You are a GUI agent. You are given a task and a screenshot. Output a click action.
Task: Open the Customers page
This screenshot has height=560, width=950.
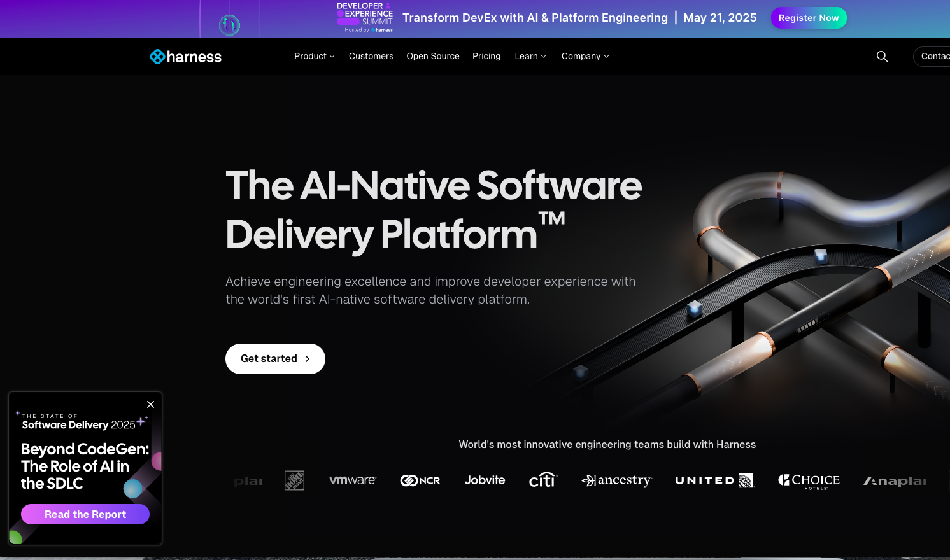click(x=371, y=56)
